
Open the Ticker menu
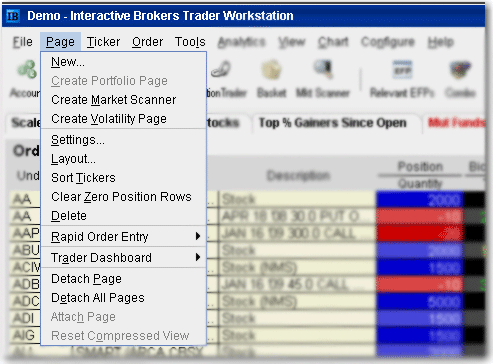(x=103, y=42)
